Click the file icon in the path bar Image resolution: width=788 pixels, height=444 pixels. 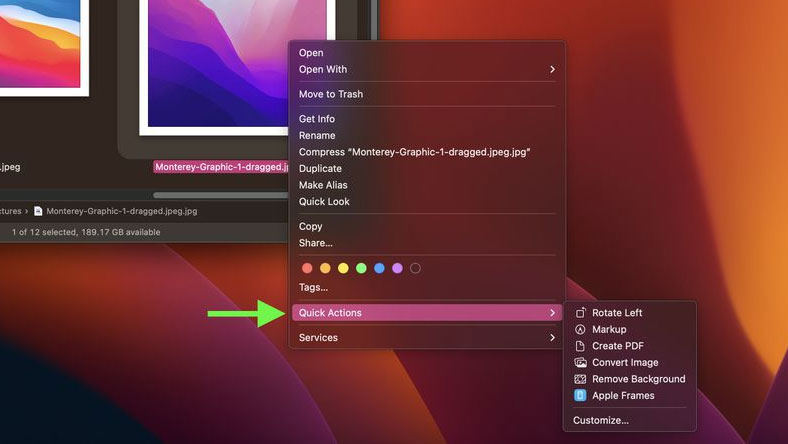38,211
